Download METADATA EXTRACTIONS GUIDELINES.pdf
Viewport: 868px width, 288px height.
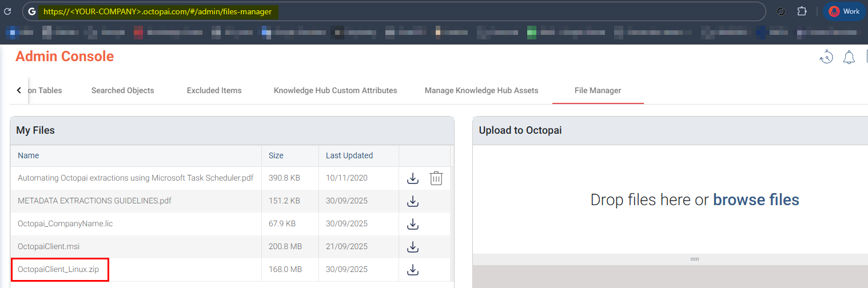pyautogui.click(x=413, y=201)
